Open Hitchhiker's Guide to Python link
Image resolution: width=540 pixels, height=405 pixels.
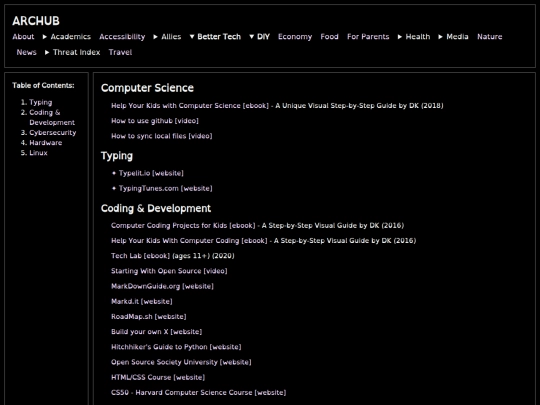(x=176, y=347)
